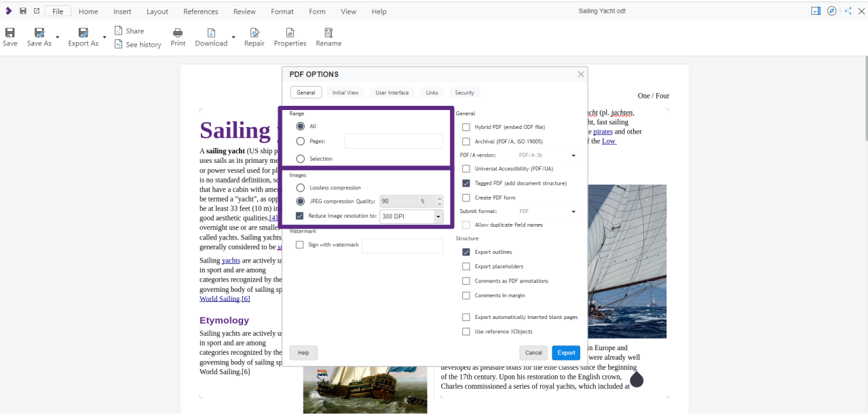Follow the pirates hyperlink
The height and width of the screenshot is (414, 868).
(602, 131)
